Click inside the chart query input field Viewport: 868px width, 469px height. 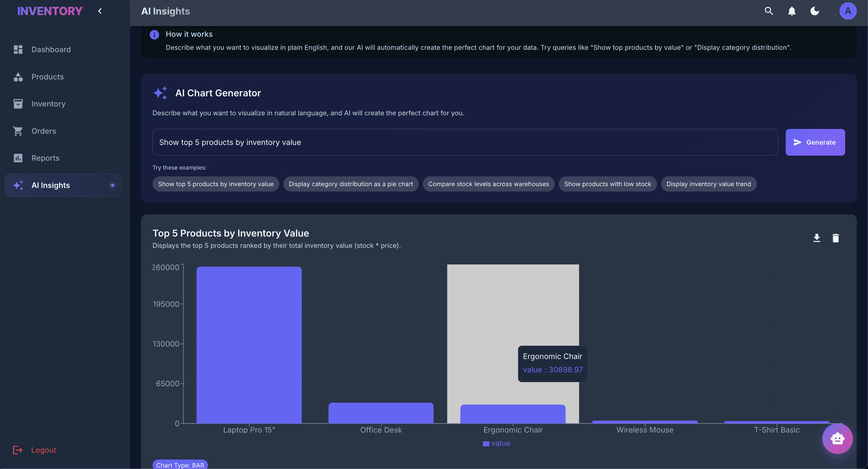pyautogui.click(x=465, y=142)
